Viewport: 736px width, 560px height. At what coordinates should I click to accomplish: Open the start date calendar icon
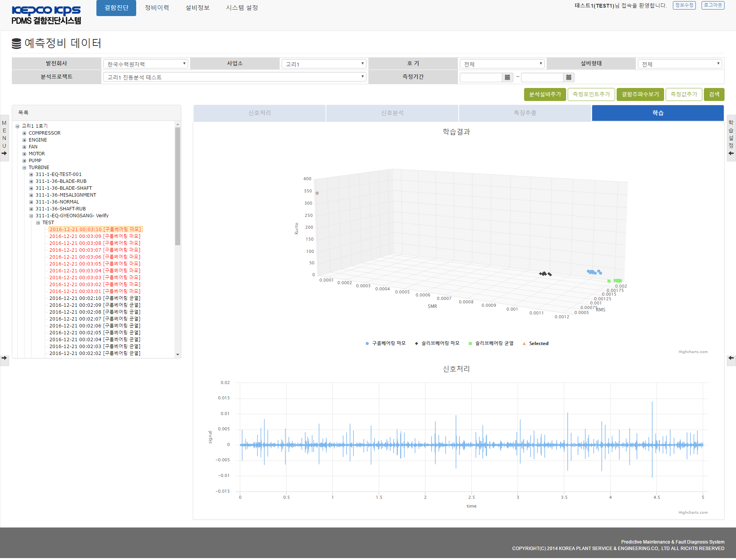[x=507, y=78]
